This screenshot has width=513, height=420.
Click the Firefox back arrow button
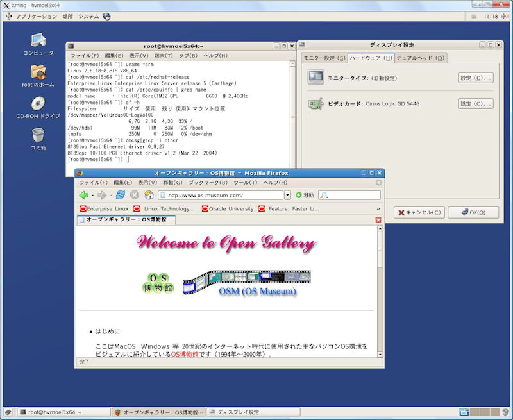pos(83,195)
